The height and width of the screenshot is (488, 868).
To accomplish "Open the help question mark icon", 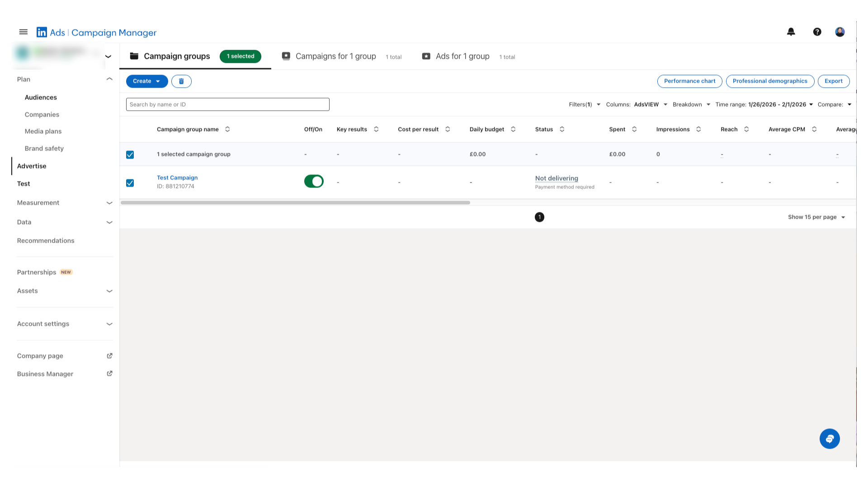I will [817, 32].
